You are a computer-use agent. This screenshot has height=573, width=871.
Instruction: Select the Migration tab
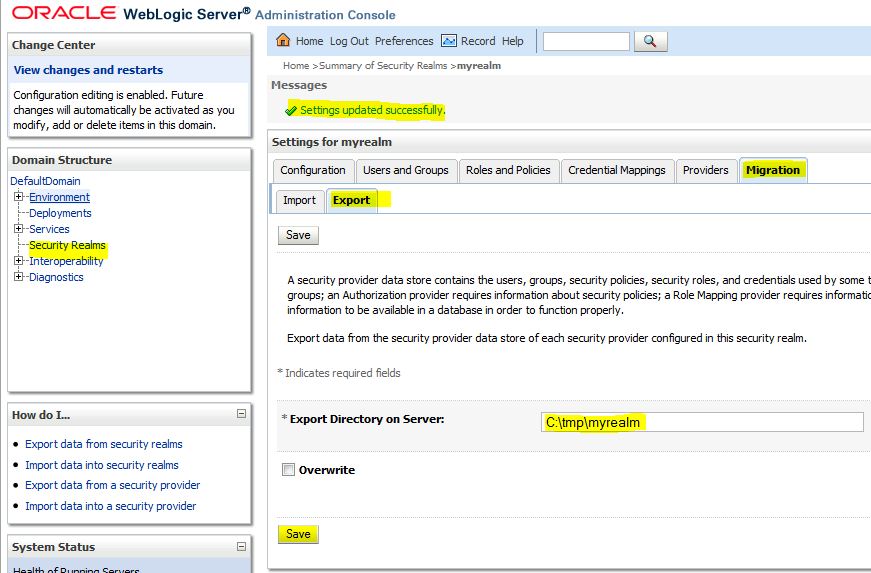tap(773, 170)
